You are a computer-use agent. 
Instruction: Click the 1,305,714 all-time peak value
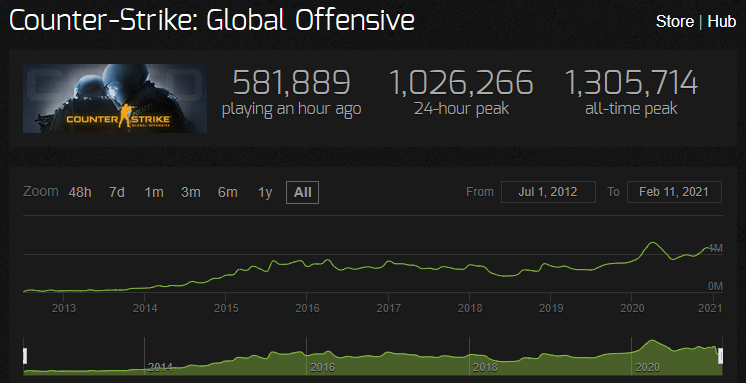[x=631, y=82]
